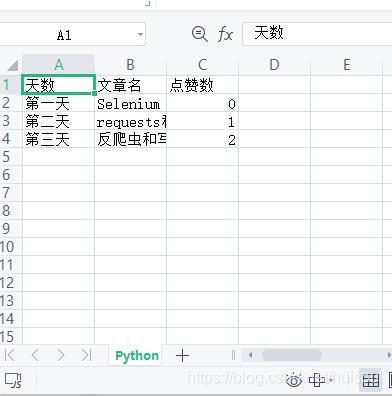Select cell containing 第一天
Screen dimensions: 392x396
coord(59,103)
